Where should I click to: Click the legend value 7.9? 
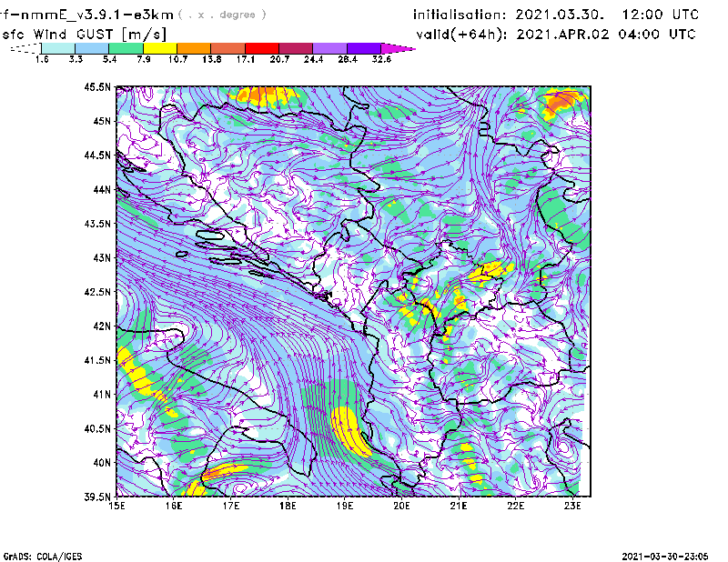(144, 59)
